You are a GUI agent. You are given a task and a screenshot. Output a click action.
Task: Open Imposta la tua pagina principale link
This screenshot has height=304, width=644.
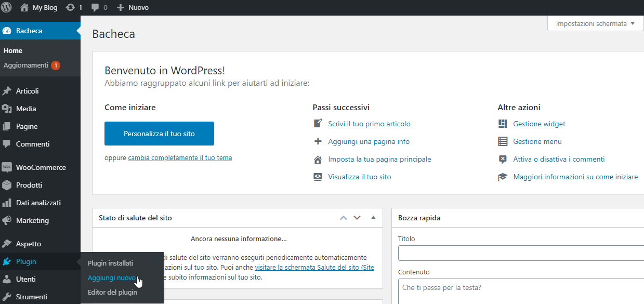pyautogui.click(x=379, y=159)
